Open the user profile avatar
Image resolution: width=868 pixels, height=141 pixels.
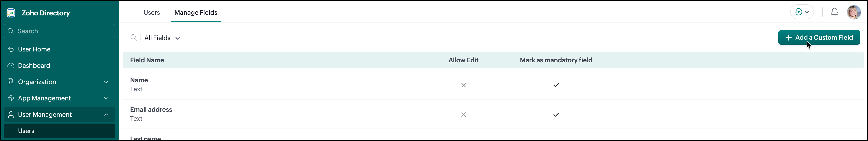[x=854, y=12]
